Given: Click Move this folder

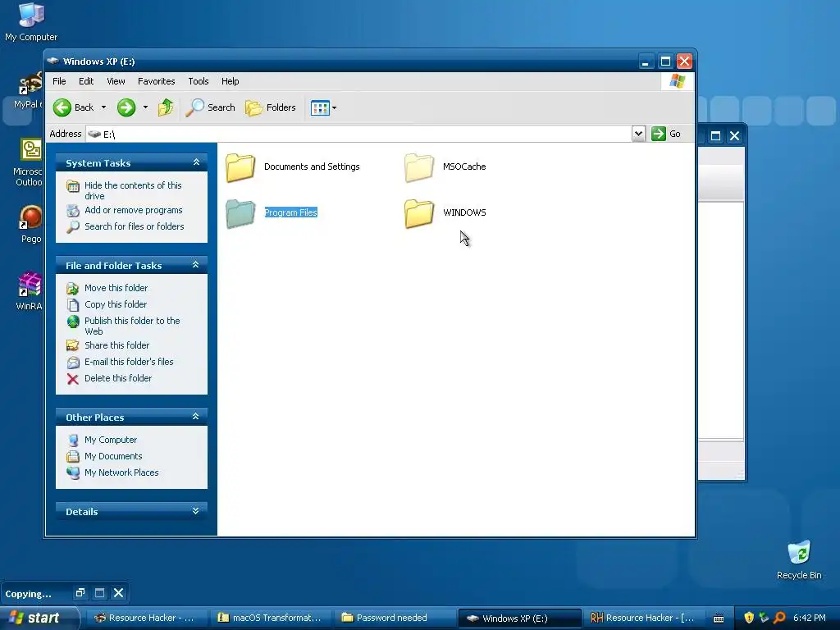Looking at the screenshot, I should 116,288.
